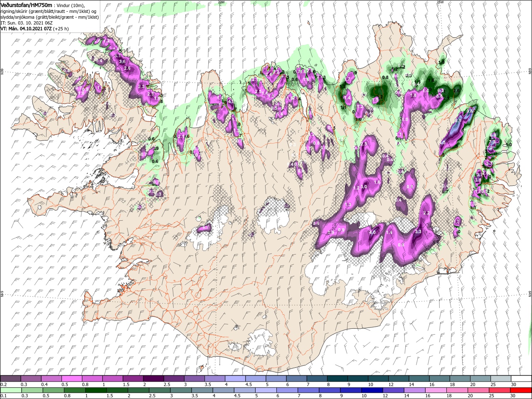This screenshot has width=532, height=399.
Task: Pick top-row pink swatch between 0.5 and 0.8
Action: point(71,379)
